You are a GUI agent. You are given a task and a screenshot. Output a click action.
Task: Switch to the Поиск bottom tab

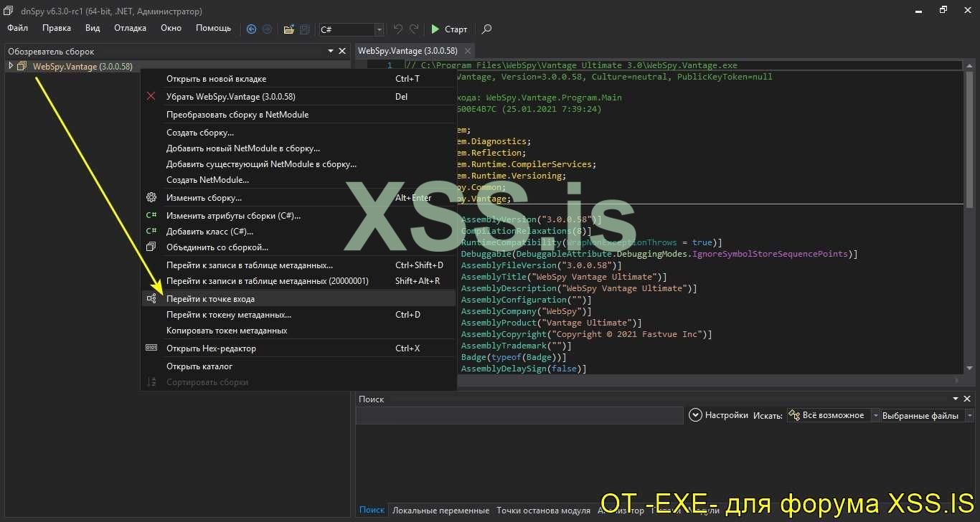pyautogui.click(x=372, y=511)
